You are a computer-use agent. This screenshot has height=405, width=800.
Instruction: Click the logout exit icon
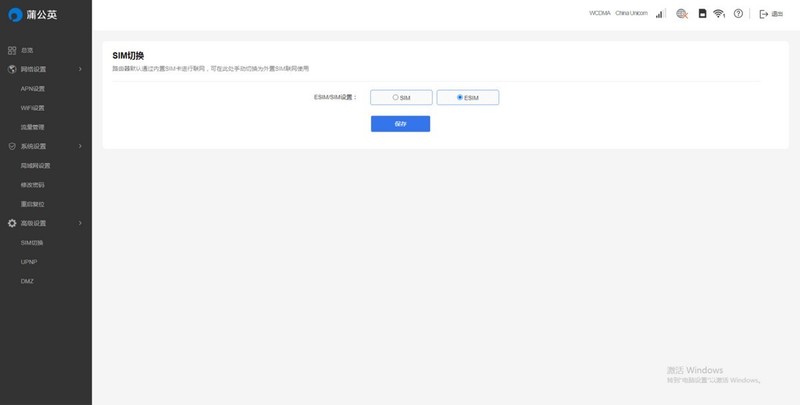click(764, 14)
